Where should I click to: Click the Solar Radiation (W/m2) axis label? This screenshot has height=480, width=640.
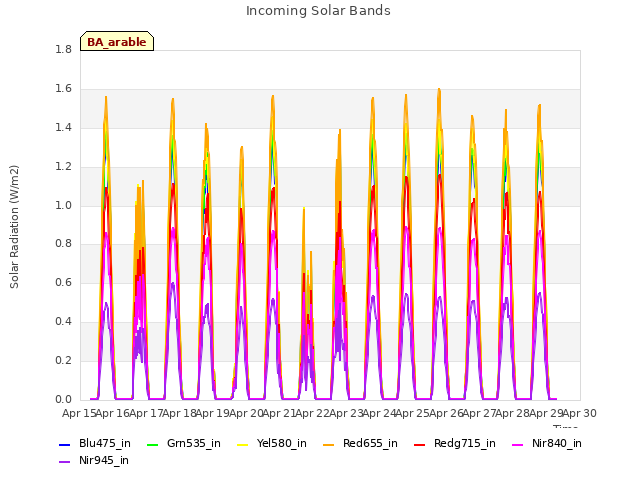tap(14, 227)
